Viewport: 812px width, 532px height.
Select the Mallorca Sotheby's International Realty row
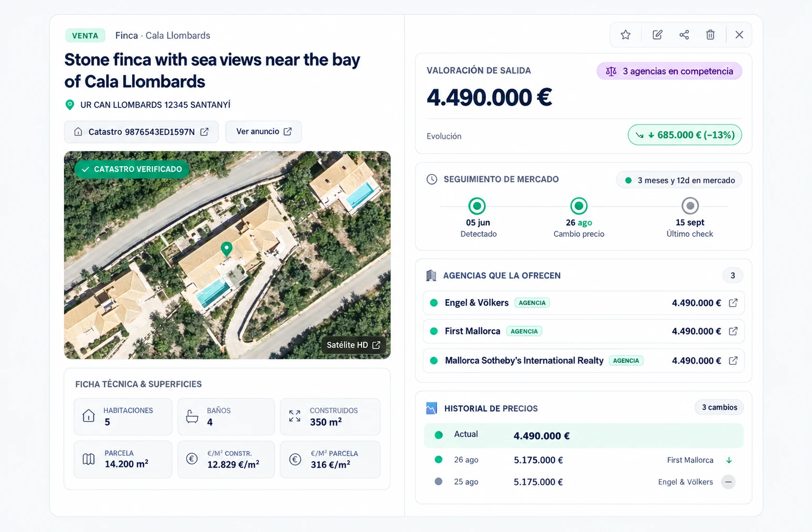(583, 361)
